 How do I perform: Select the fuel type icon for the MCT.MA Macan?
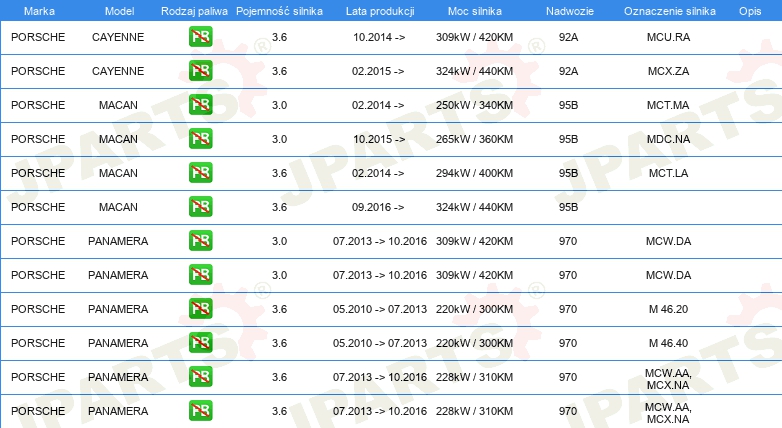200,104
